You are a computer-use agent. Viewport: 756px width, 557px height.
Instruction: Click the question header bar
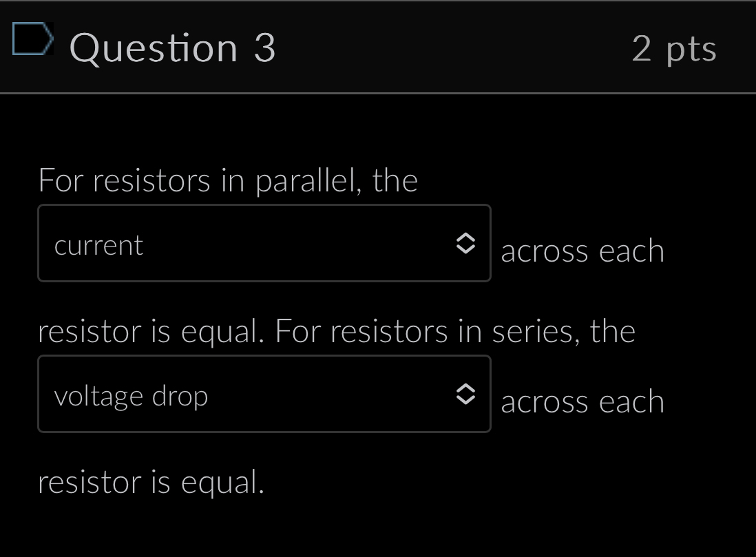tap(378, 47)
